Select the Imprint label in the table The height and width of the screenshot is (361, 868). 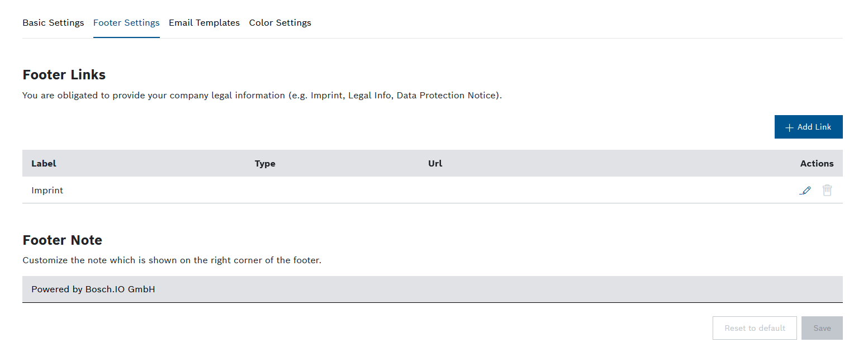pyautogui.click(x=48, y=191)
